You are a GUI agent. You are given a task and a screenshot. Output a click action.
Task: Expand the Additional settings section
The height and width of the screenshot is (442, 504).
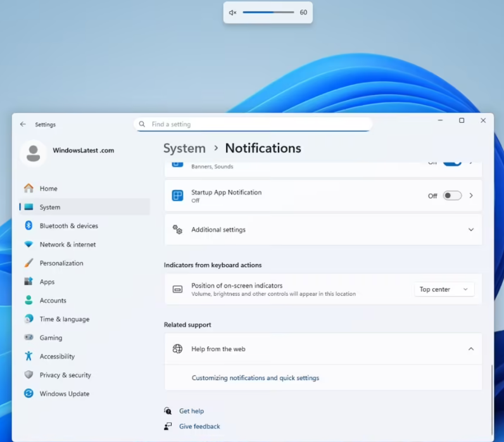click(x=470, y=230)
